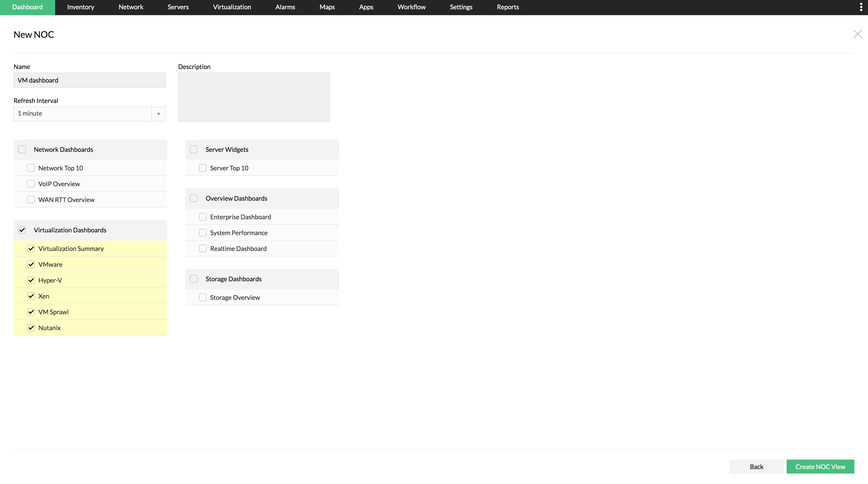Uncheck the Virtualization Dashboards group
Viewport: 868px width, 484px height.
pyautogui.click(x=22, y=230)
